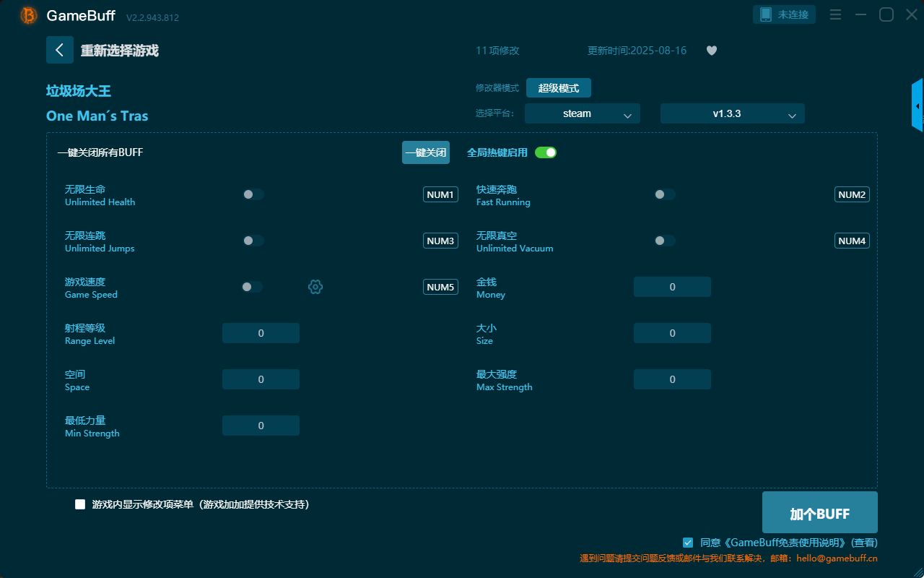Viewport: 924px width, 578px height.
Task: Click the 更新时间:2025-08-16 text
Action: (x=637, y=51)
